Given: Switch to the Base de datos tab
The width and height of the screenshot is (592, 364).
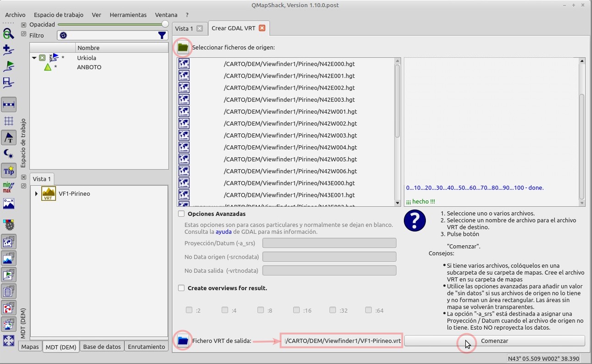Looking at the screenshot, I should tap(102, 347).
